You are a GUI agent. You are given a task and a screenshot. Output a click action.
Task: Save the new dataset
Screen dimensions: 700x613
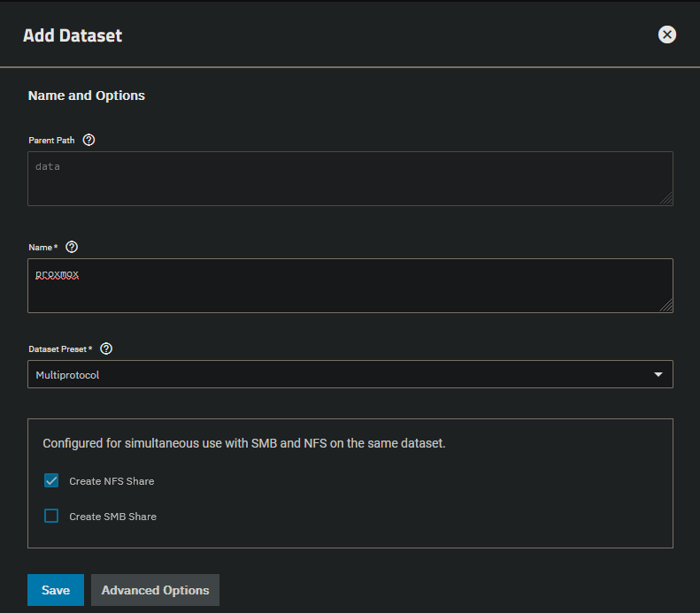click(55, 590)
